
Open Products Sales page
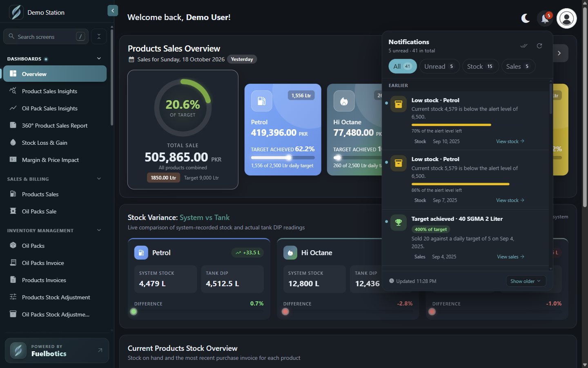tap(55, 194)
